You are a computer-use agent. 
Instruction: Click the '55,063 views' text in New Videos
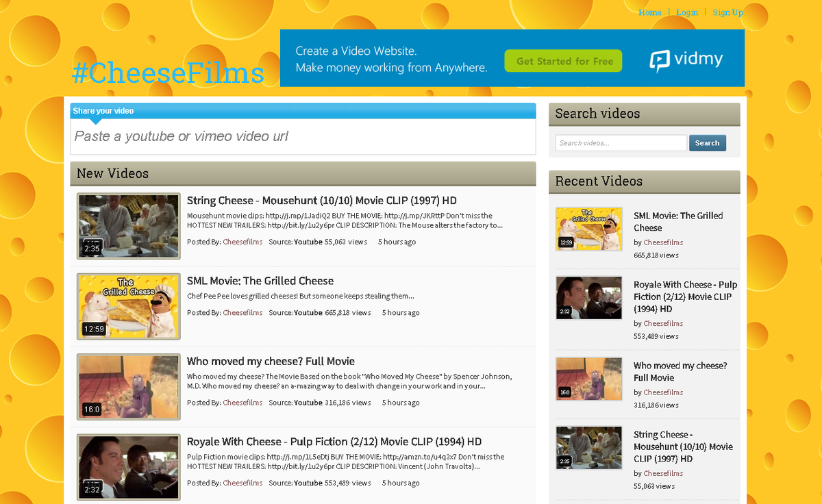click(346, 242)
